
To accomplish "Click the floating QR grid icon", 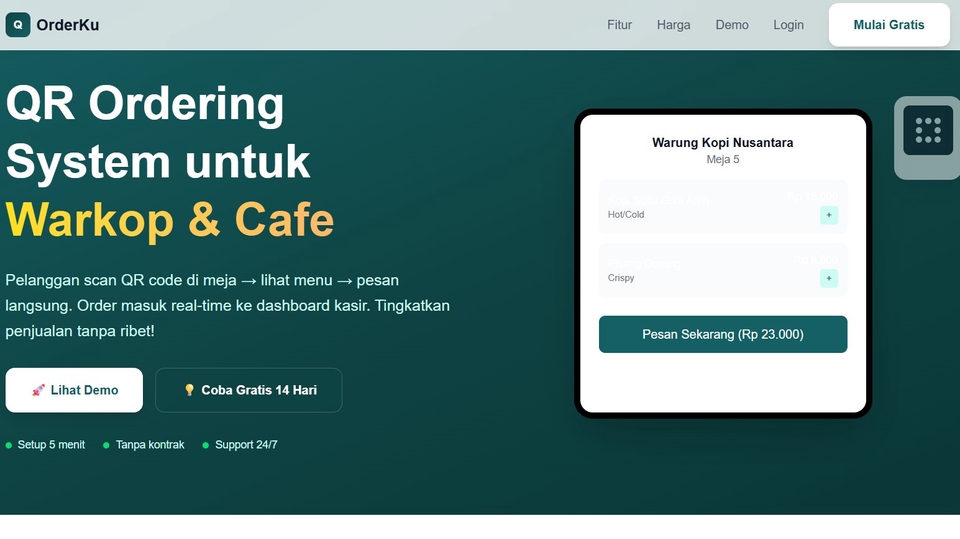I will [x=928, y=130].
